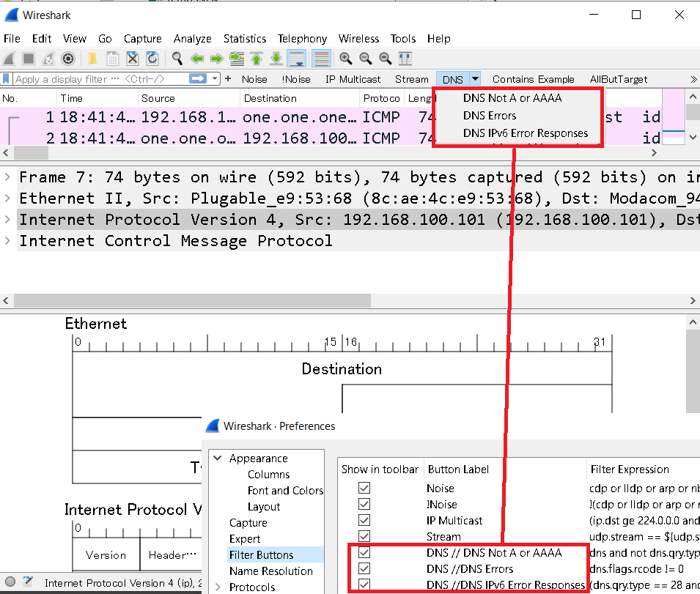This screenshot has height=594, width=700.
Task: Apply the IP Multicast filter button
Action: pyautogui.click(x=353, y=79)
